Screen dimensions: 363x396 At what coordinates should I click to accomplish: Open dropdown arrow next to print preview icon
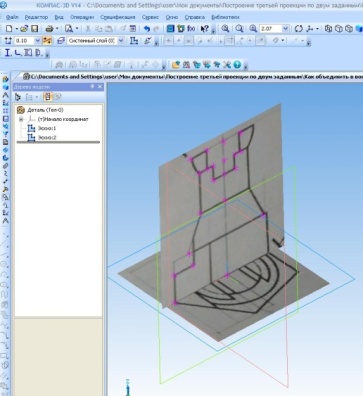(x=76, y=29)
